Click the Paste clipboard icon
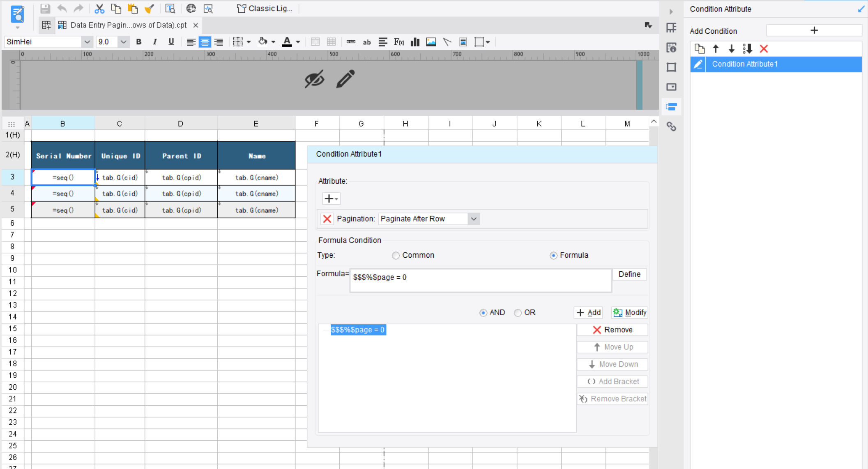868x469 pixels. point(132,9)
